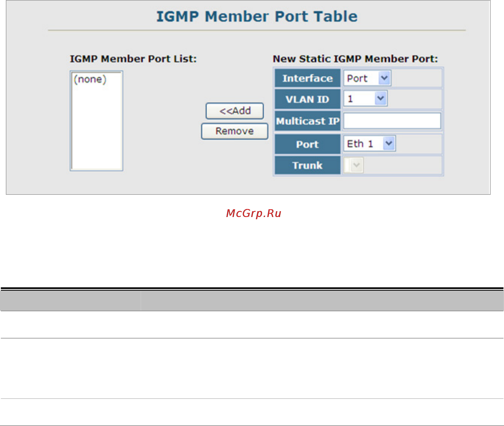Open the disabled Trunk dropdown

[353, 165]
